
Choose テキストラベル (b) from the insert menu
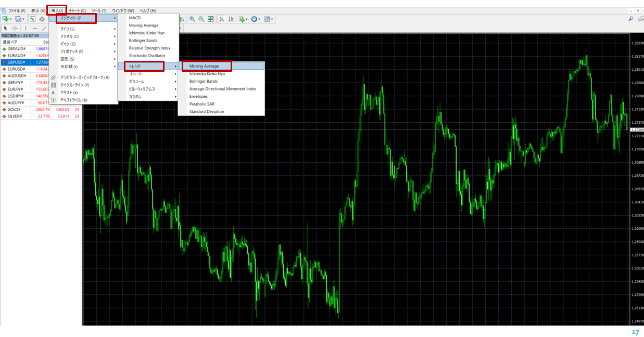point(74,100)
